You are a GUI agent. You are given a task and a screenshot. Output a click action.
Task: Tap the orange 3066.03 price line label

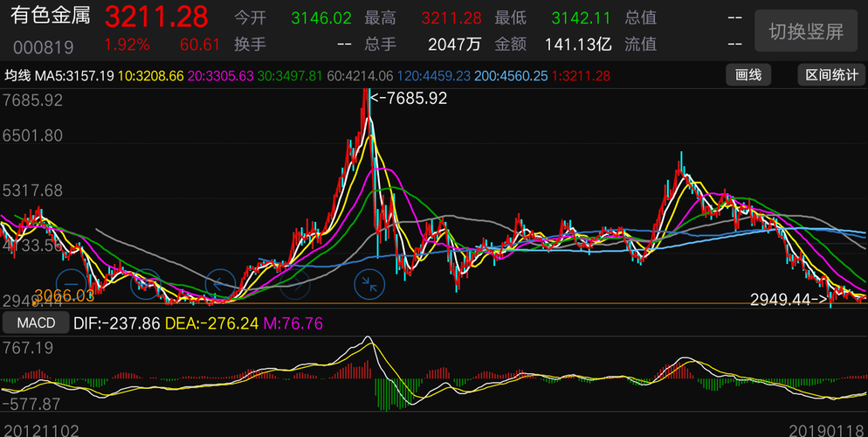click(x=64, y=295)
